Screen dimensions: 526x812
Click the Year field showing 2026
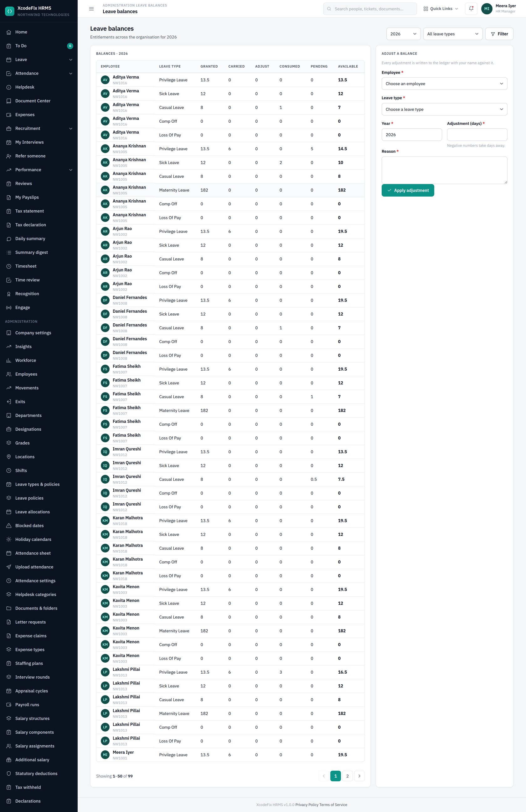[412, 134]
